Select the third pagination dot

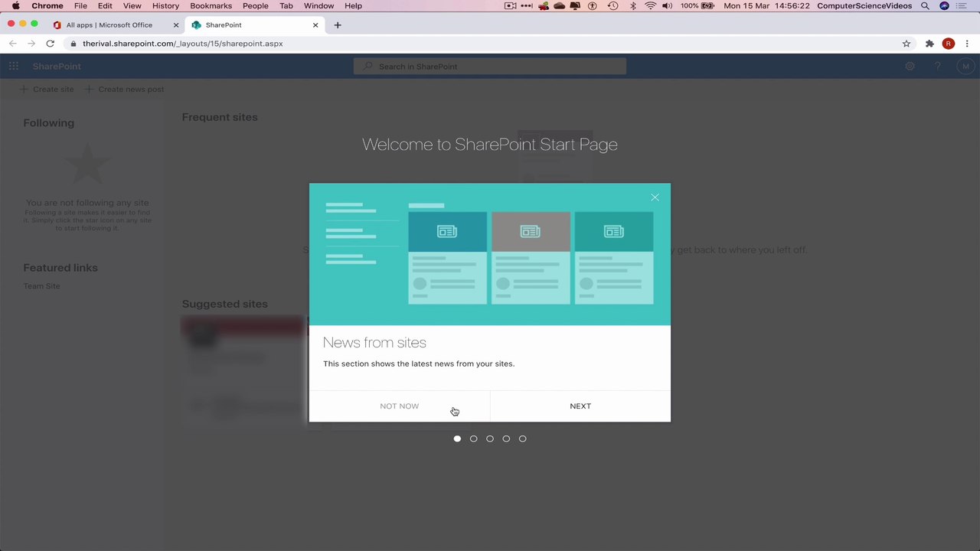[x=490, y=439]
